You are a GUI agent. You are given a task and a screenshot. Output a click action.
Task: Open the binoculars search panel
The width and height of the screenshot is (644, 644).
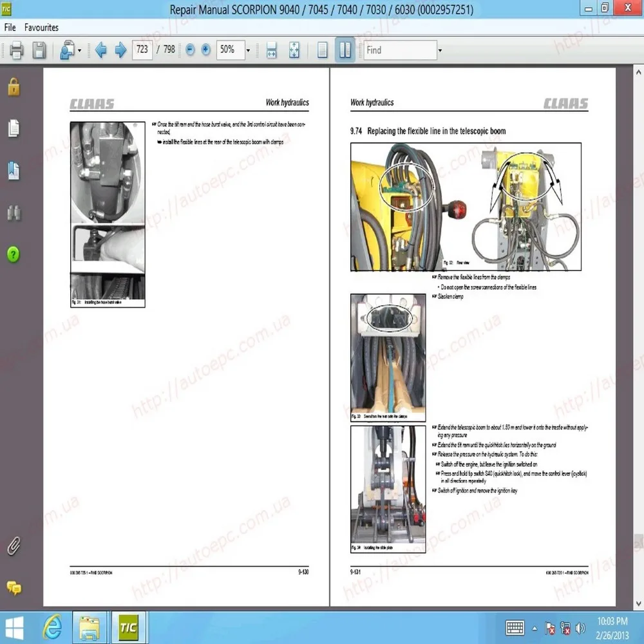(x=14, y=213)
